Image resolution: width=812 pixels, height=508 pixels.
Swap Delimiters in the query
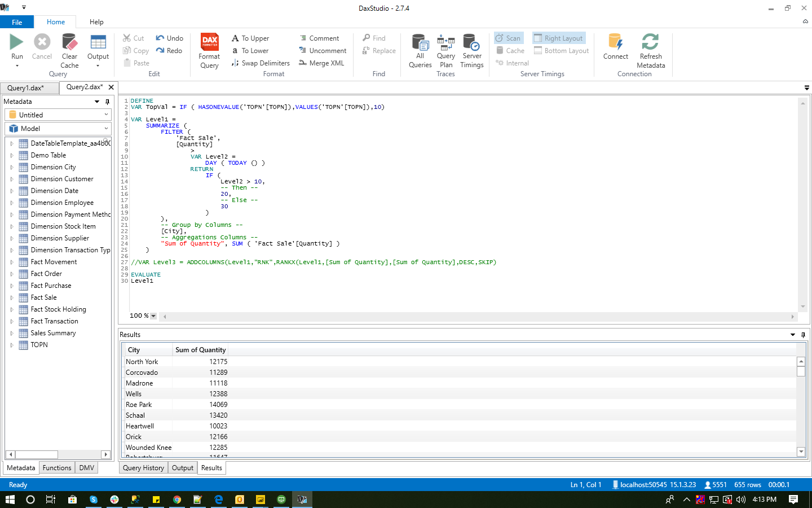tap(261, 63)
